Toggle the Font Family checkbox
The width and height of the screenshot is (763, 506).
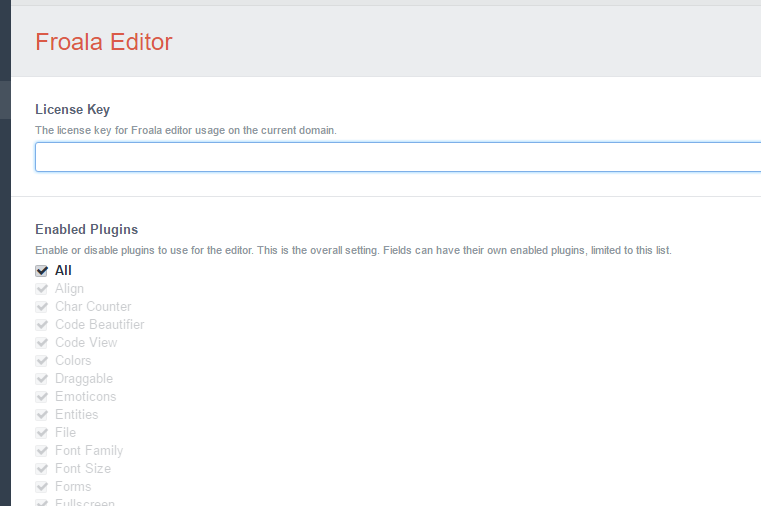click(42, 451)
